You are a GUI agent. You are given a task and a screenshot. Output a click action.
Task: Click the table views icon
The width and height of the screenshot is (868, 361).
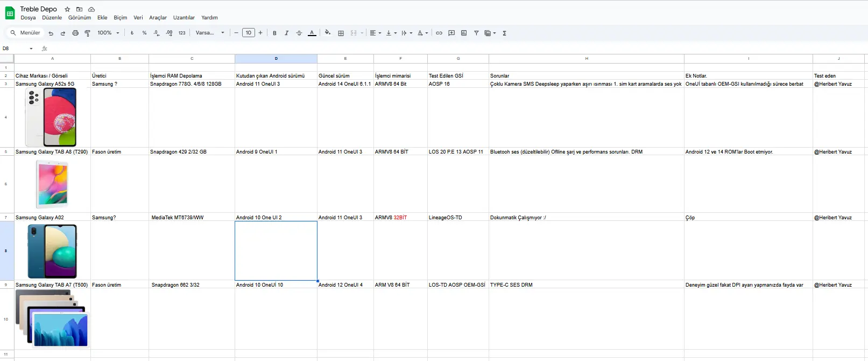[x=488, y=33]
